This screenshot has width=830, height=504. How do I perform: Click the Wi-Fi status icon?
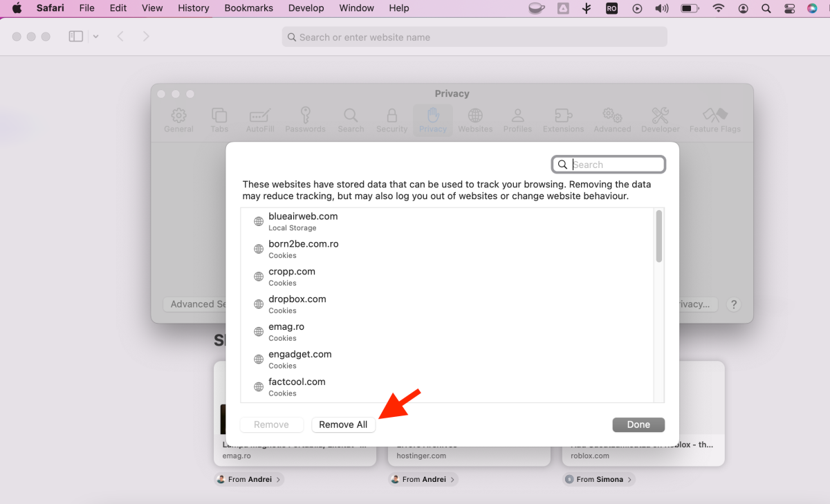click(x=719, y=8)
